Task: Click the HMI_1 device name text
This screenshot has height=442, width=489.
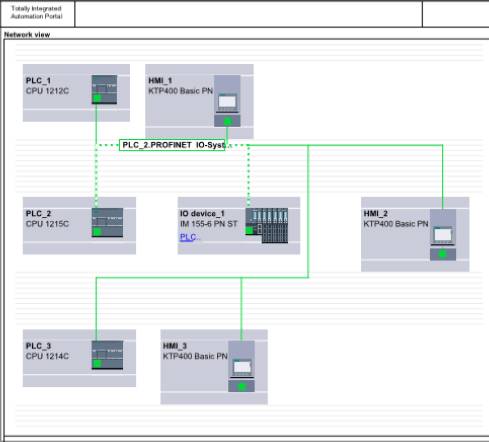Action: pos(160,81)
